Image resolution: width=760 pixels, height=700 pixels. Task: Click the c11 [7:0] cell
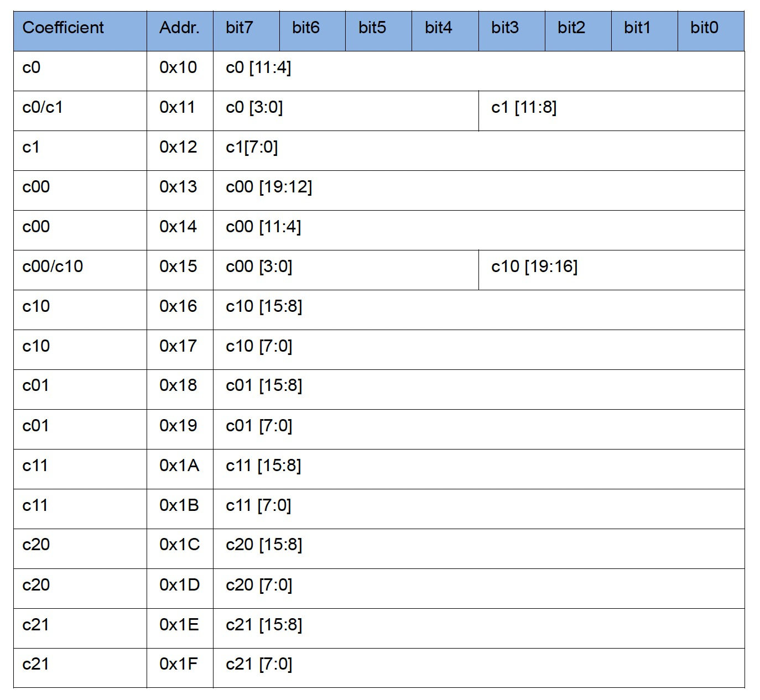click(479, 509)
